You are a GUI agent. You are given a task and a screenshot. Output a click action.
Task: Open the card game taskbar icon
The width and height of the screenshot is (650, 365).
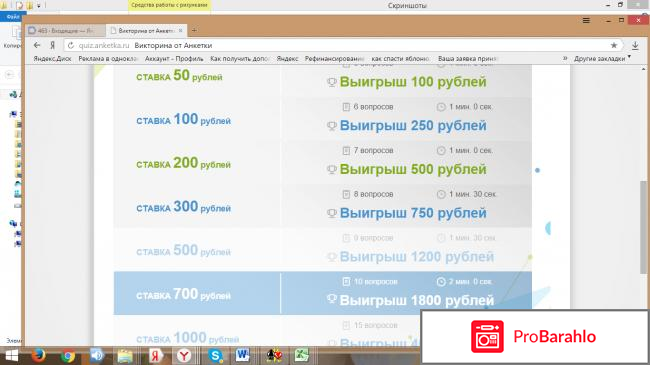point(274,356)
